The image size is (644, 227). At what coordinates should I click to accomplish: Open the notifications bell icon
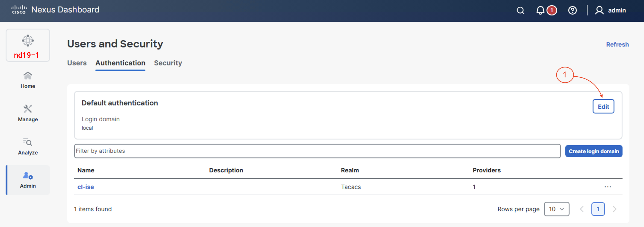click(x=540, y=10)
